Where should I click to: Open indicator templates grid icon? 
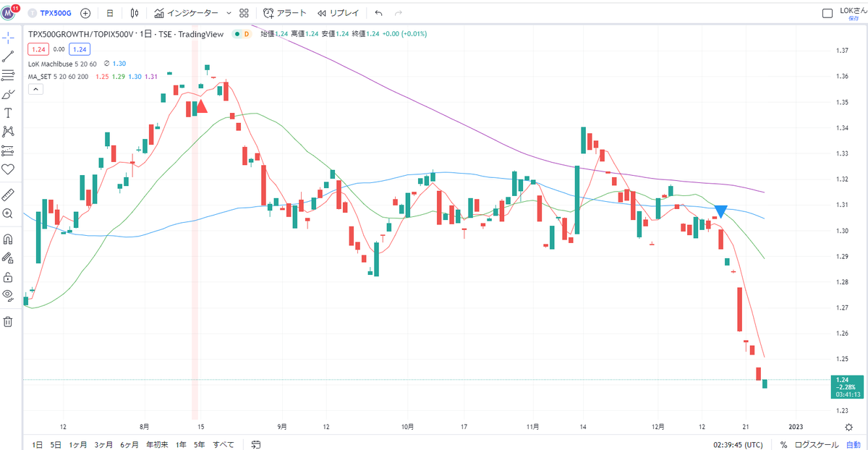click(244, 13)
